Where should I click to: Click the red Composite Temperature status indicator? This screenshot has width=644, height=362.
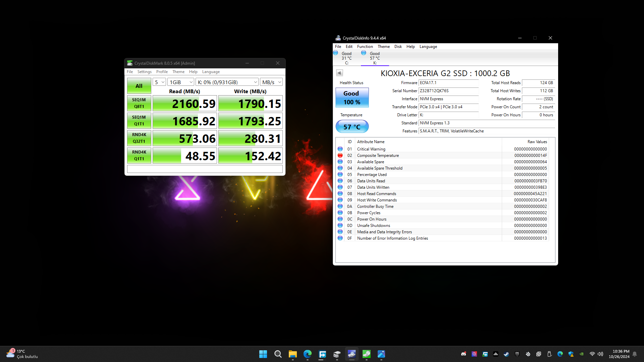[x=340, y=155]
